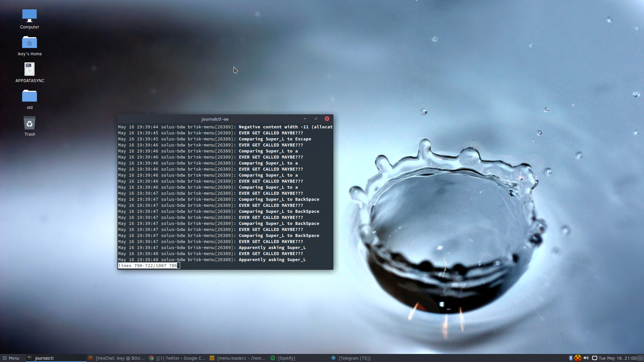Click the HexChat orange tray icon
The width and height of the screenshot is (644, 362).
[578, 358]
